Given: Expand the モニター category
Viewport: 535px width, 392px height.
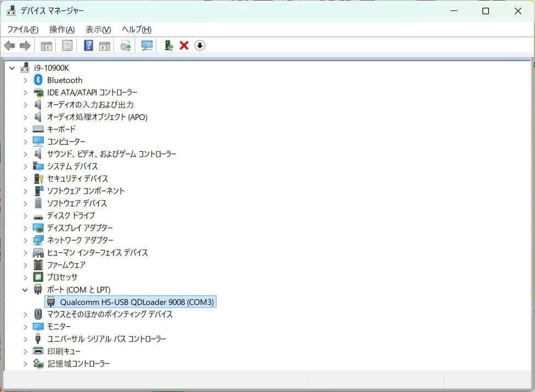Looking at the screenshot, I should pos(25,327).
